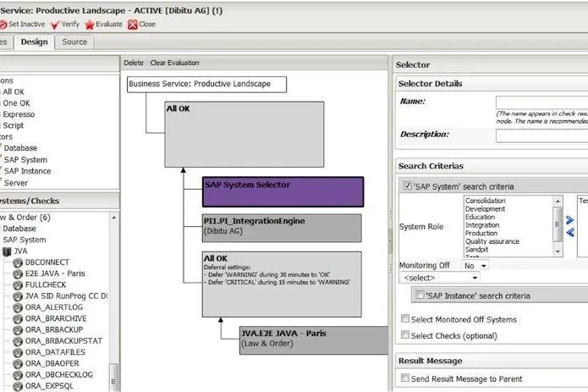This screenshot has width=588, height=392.
Task: Select Database under Systems/Checks tree
Action: click(19, 229)
